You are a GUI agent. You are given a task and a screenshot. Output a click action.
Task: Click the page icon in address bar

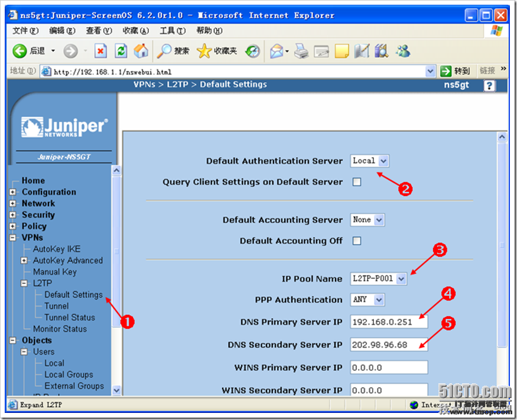coord(46,71)
